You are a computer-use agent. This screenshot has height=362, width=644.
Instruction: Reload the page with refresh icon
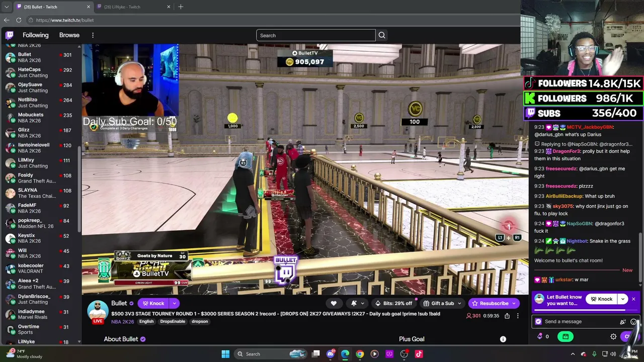[19, 20]
